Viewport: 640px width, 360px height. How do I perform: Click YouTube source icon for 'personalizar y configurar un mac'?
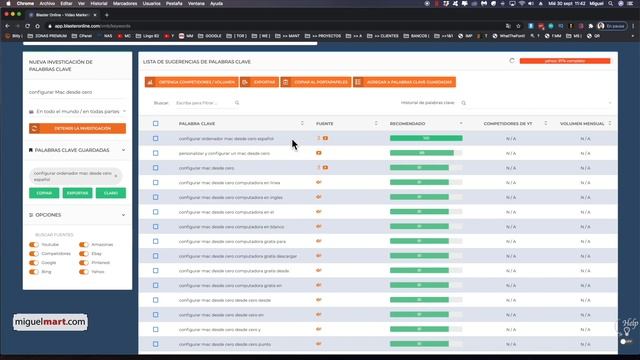coord(319,153)
